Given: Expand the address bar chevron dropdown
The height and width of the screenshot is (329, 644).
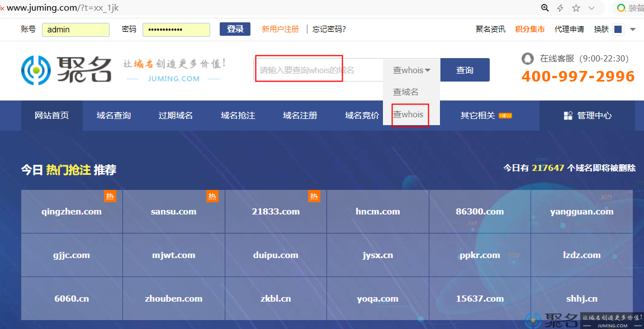Looking at the screenshot, I should (x=591, y=8).
